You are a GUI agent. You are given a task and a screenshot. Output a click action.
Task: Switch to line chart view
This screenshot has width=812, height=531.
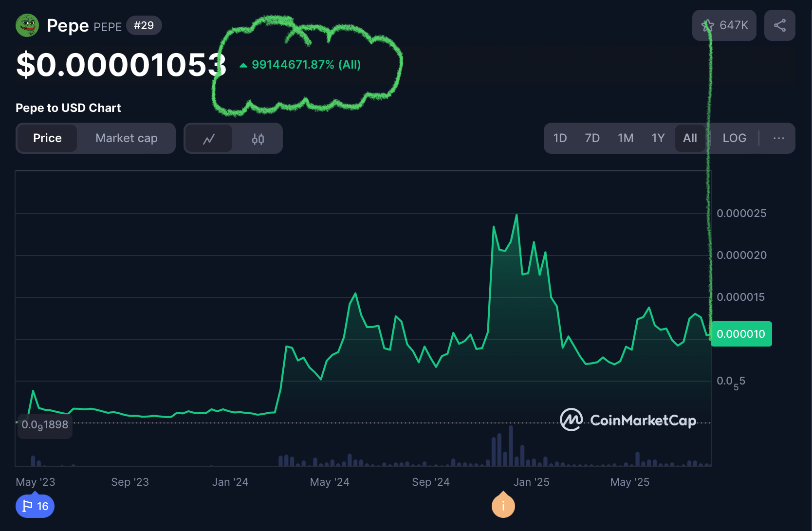209,139
